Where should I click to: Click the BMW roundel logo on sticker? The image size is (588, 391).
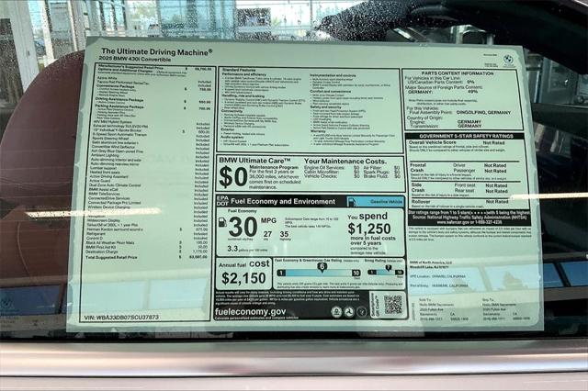[508, 60]
